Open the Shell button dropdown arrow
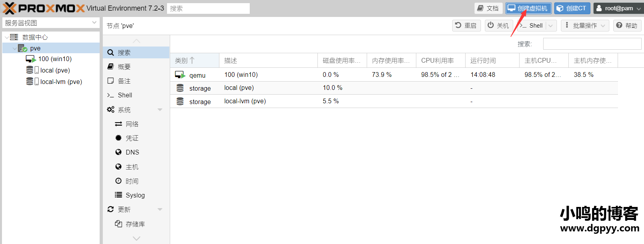 (x=551, y=26)
